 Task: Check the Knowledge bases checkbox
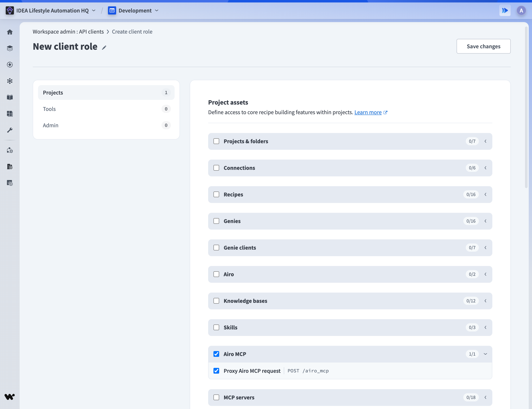point(216,301)
